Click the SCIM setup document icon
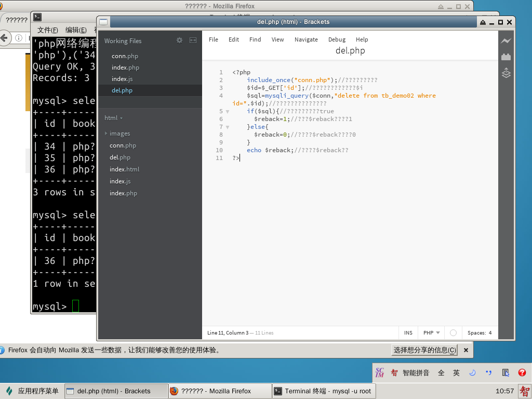This screenshot has height=399, width=532. (506, 373)
